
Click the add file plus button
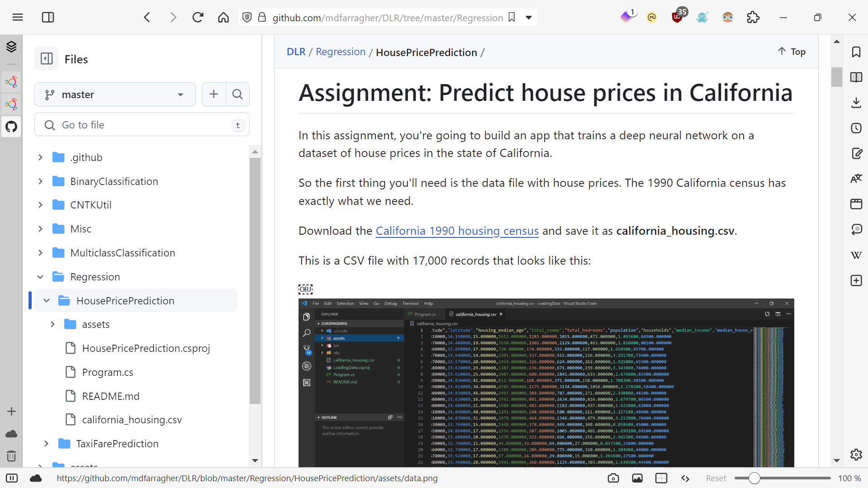point(214,94)
